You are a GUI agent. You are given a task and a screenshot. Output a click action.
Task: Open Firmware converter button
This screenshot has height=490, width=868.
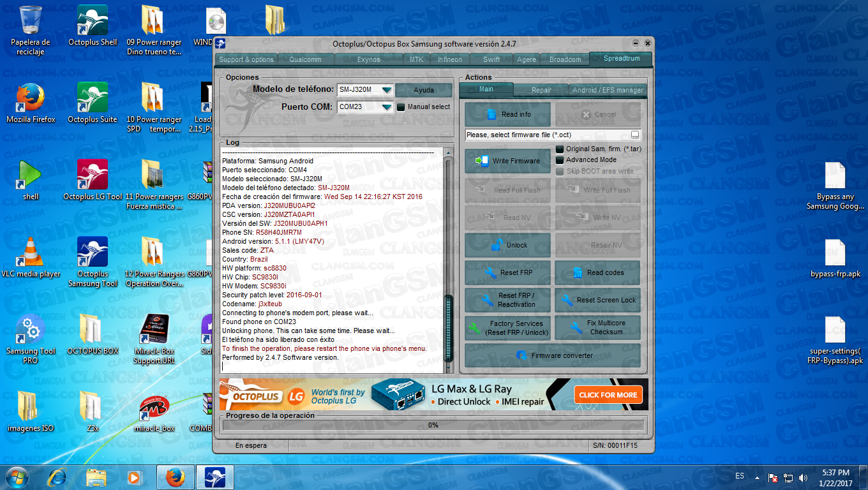tap(553, 355)
